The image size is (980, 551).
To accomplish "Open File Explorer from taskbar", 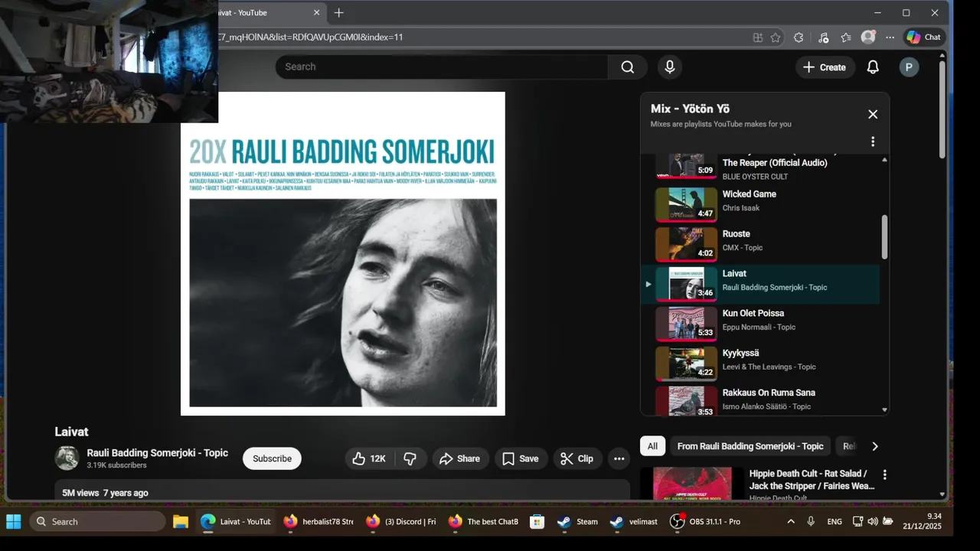I will click(181, 521).
